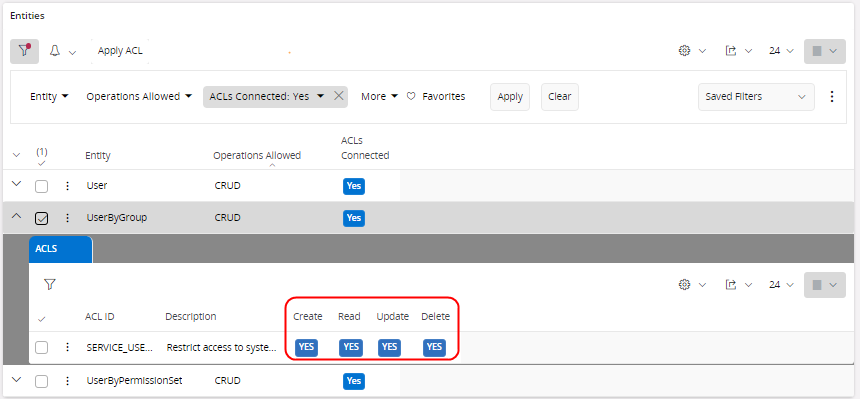Viewport: 860px width, 399px height.
Task: Click the YES badge under Update
Action: tap(389, 347)
